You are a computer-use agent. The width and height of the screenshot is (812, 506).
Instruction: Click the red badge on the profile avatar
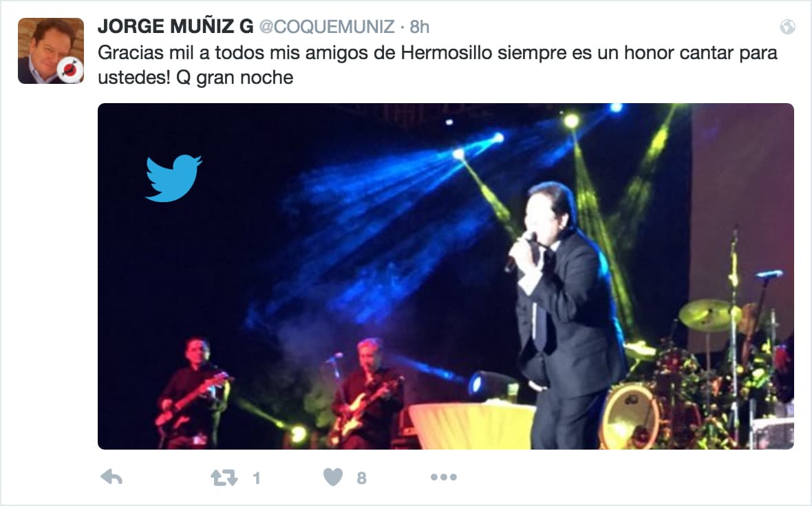click(70, 70)
